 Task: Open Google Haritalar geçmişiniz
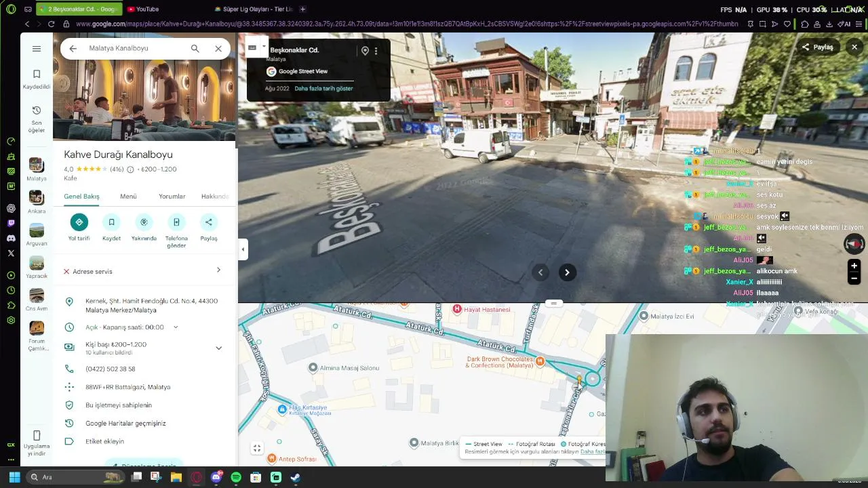point(125,424)
